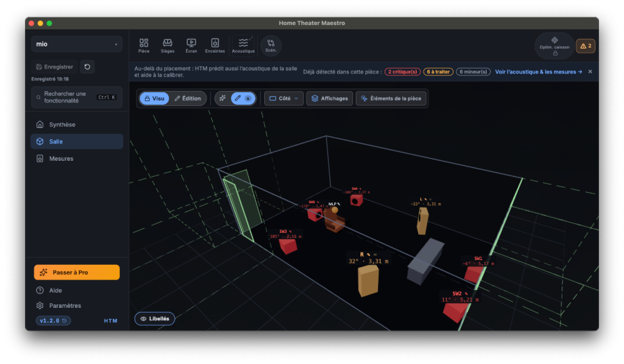Select the R speaker box in 3D view
Screen dimensions: 624x364
(368, 281)
